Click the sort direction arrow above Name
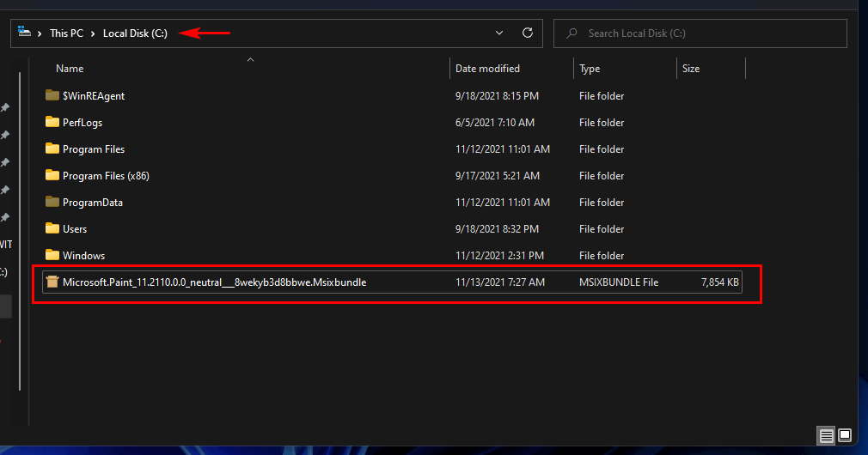868x455 pixels. click(250, 60)
